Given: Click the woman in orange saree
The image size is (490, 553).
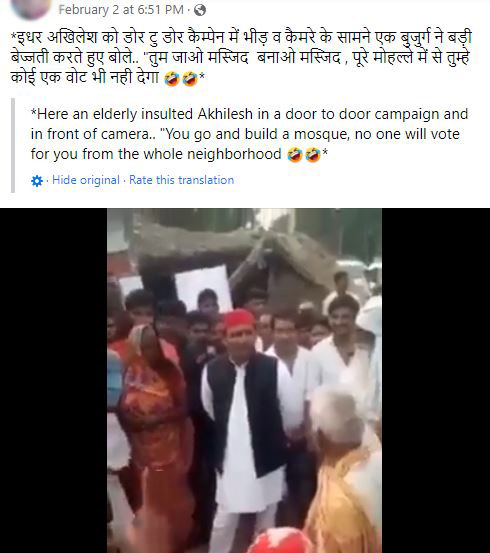Looking at the screenshot, I should coord(153,423).
